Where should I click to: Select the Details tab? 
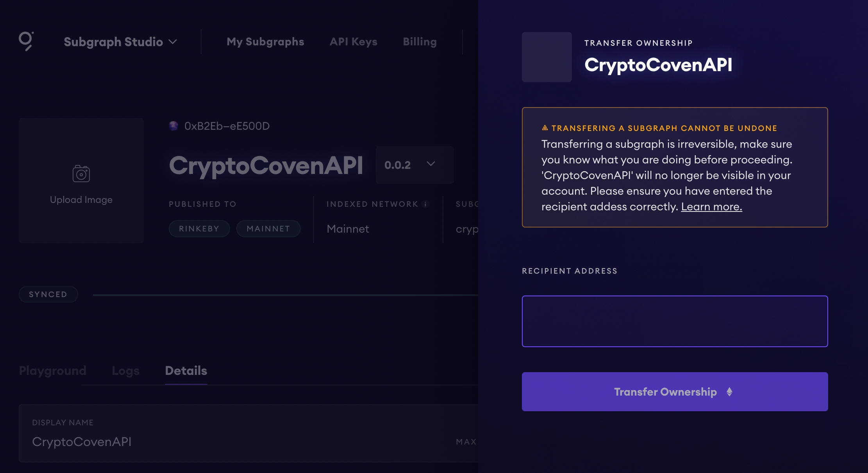(186, 371)
